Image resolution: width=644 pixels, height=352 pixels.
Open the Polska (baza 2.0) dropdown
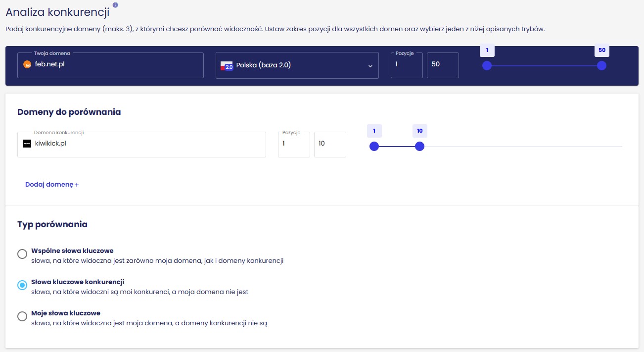pos(297,65)
